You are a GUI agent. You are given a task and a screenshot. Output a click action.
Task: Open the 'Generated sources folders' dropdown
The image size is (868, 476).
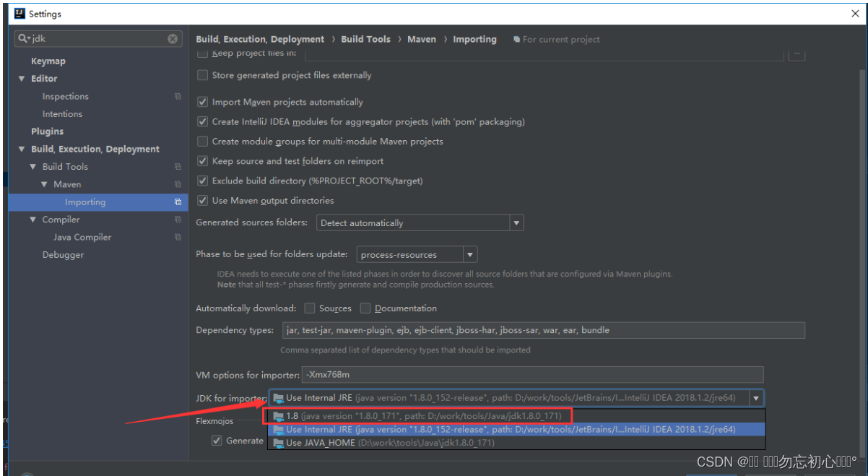[516, 222]
